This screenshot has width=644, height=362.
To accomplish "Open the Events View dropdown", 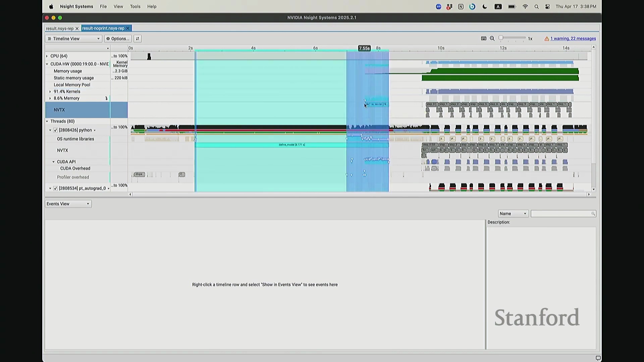I will (68, 204).
